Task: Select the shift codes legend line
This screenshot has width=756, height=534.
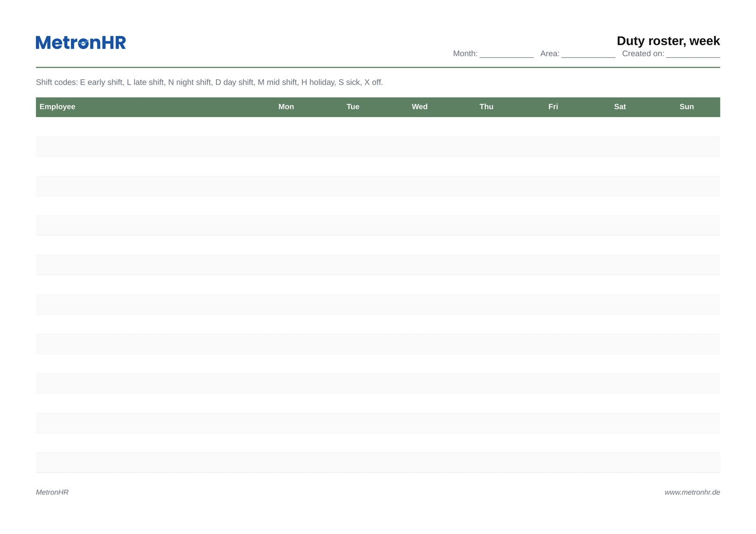Action: 209,82
